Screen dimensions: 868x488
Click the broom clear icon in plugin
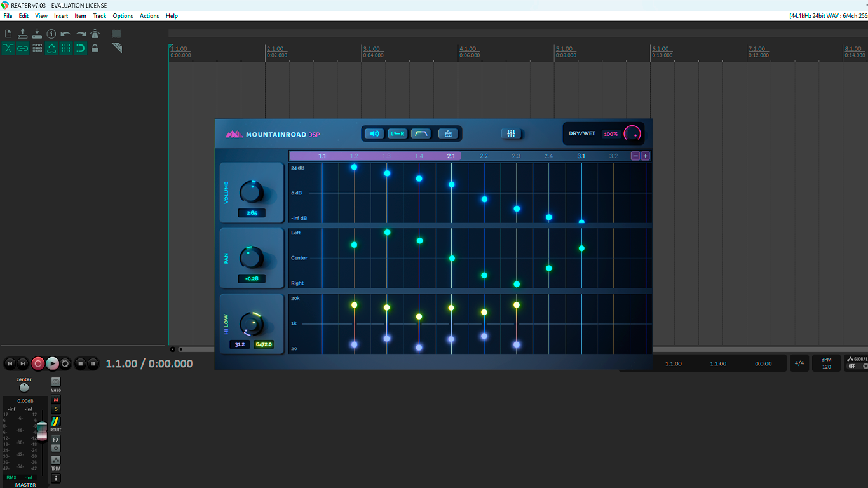(448, 133)
